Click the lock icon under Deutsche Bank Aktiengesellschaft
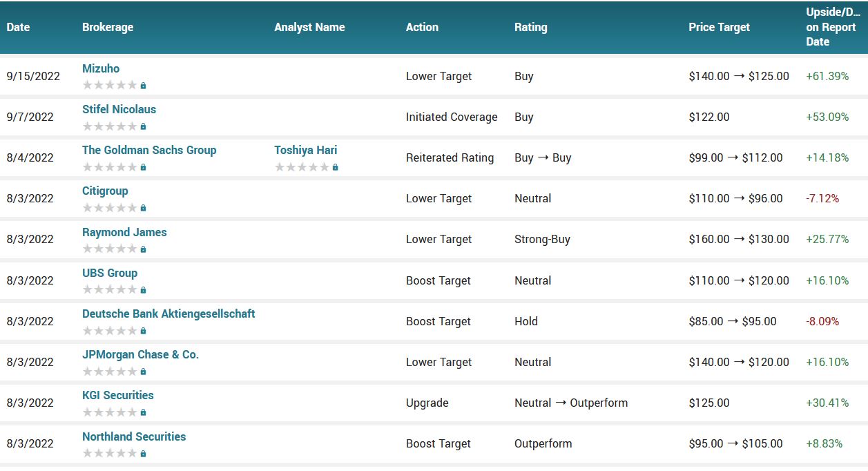Screen dimensions: 868x471 [x=143, y=331]
